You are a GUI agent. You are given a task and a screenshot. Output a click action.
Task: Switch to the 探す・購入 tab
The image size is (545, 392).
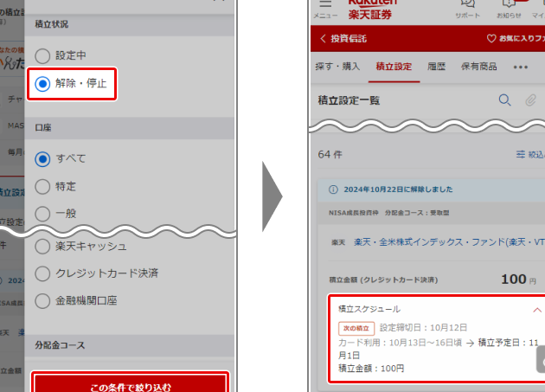click(337, 67)
